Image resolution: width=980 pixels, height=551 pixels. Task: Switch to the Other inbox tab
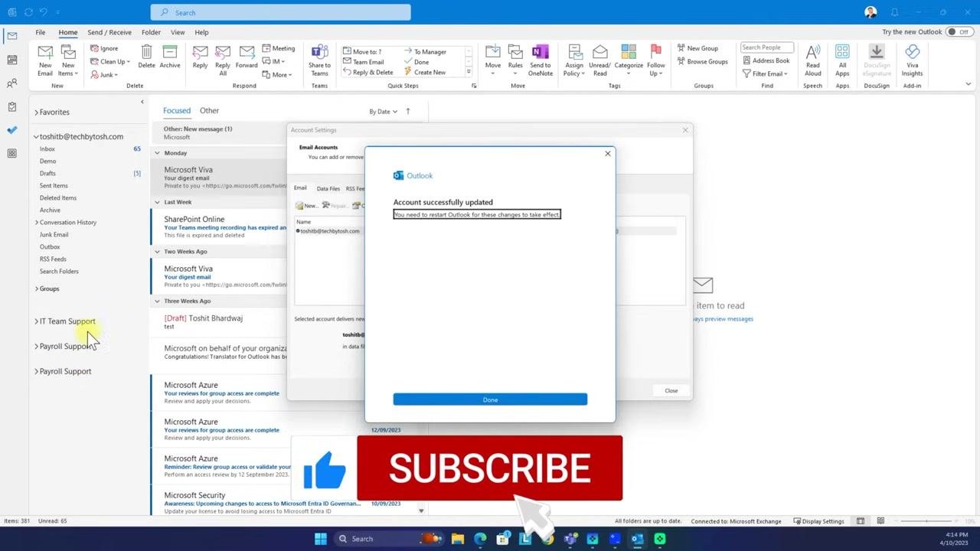(x=209, y=110)
